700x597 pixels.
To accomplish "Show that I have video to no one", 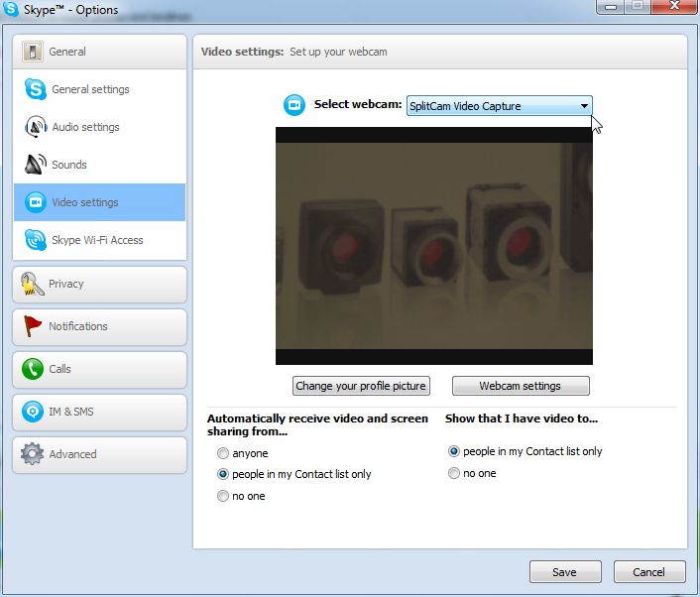I will coord(453,473).
